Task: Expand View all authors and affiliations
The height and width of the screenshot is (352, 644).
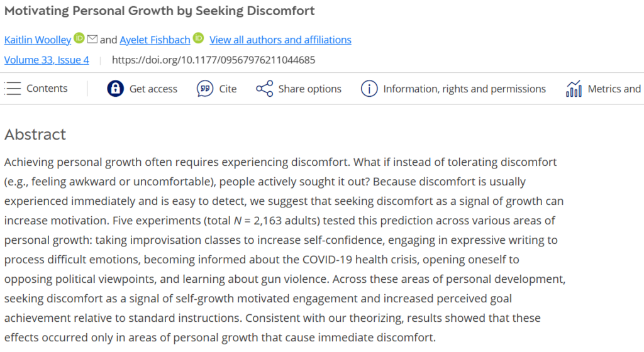Action: coord(280,40)
